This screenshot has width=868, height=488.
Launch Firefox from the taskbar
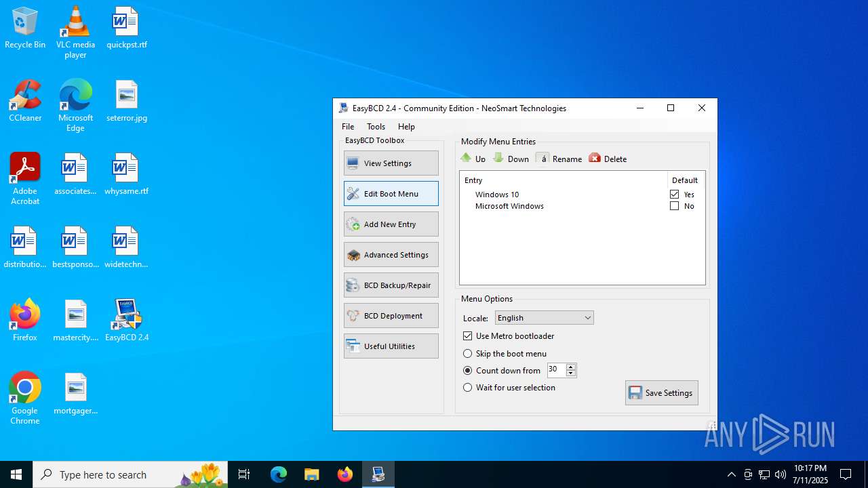click(345, 474)
